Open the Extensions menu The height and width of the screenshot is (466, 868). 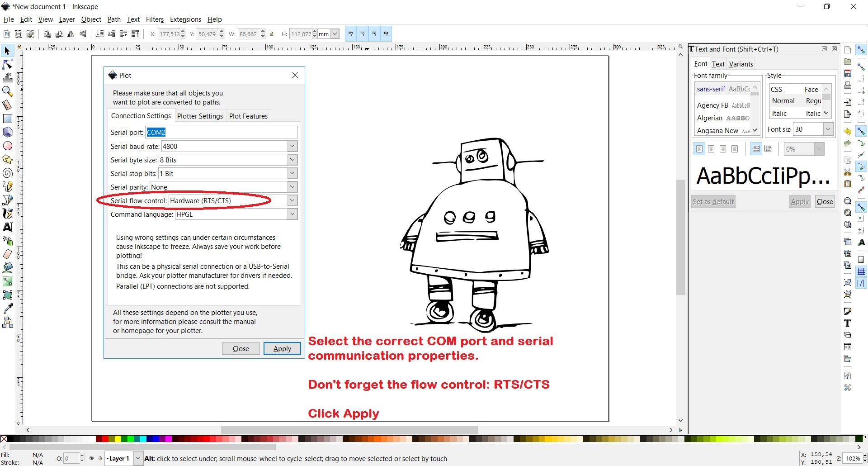coord(185,19)
